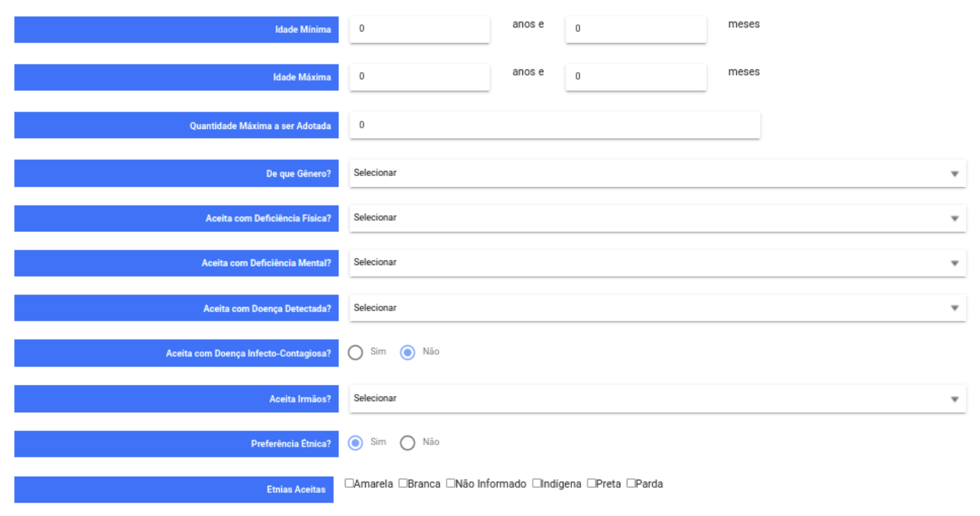
Task: Select Sim for Doença Infecto-Contagiosa
Action: (356, 352)
